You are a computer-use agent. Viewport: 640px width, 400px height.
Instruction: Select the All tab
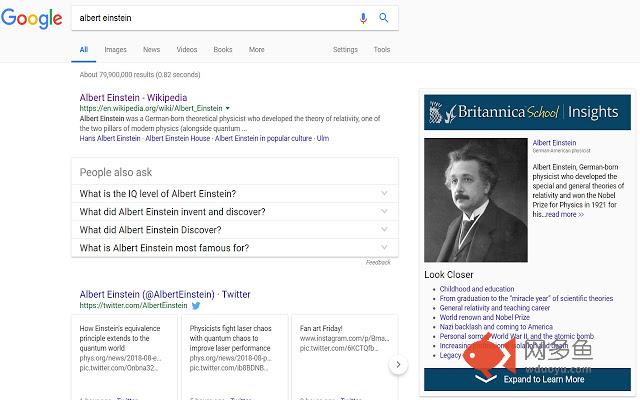tap(84, 49)
